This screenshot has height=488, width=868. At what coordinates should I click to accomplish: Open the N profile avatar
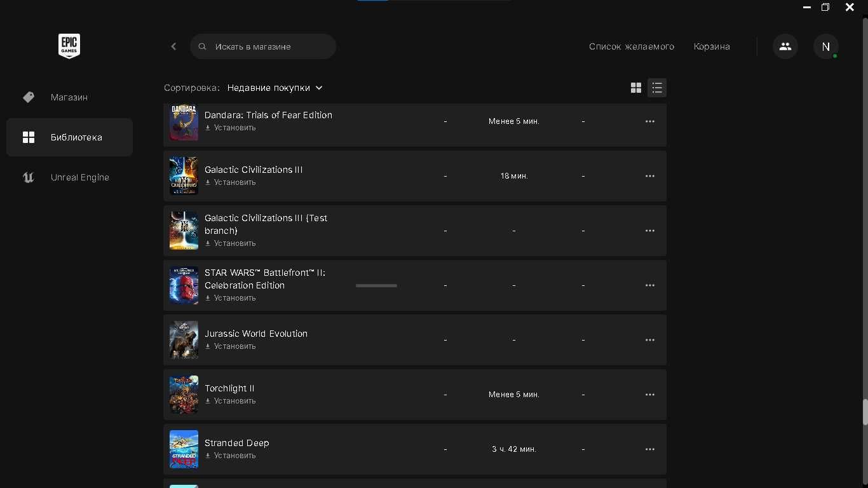[x=826, y=46]
